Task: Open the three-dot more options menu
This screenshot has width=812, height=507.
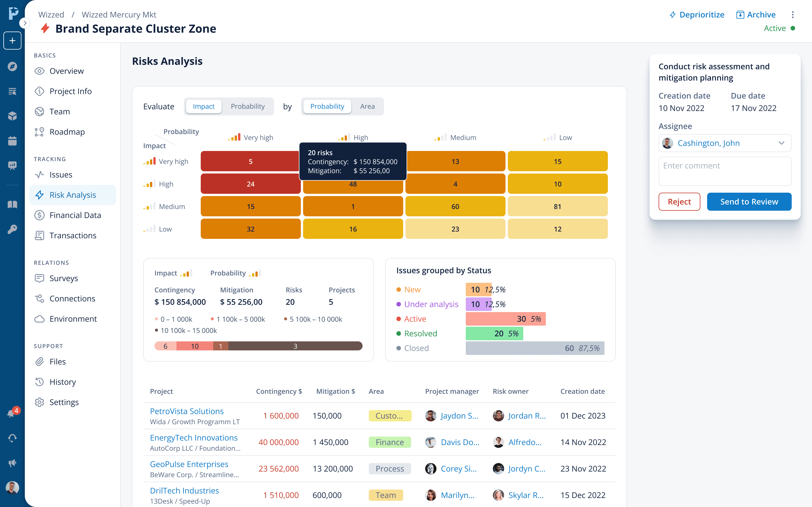Action: tap(793, 15)
